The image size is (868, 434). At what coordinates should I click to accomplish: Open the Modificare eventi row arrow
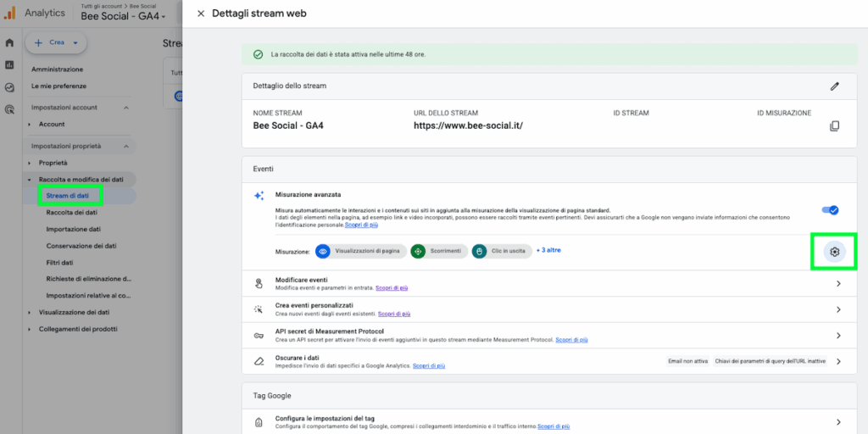838,283
